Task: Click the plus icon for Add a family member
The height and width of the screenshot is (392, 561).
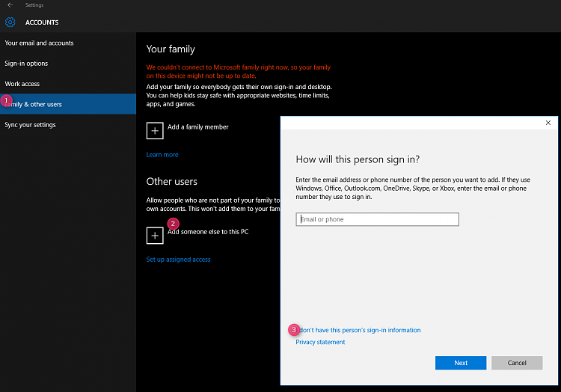Action: [155, 131]
